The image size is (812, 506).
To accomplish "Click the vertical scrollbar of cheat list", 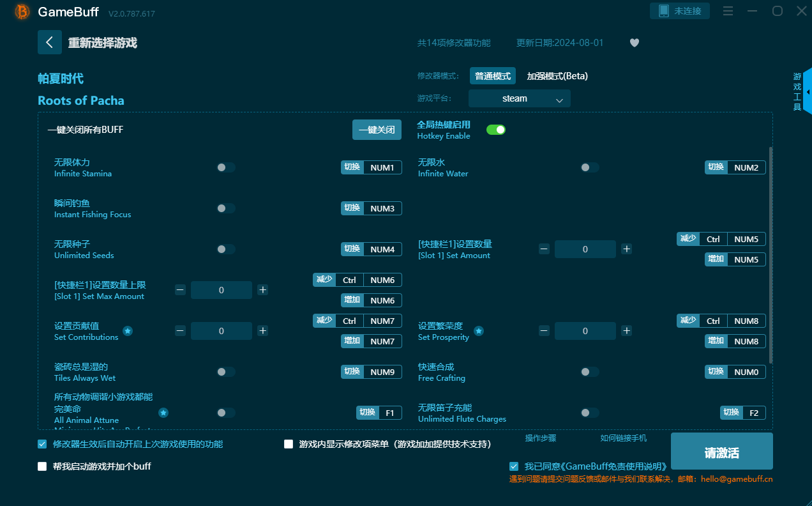I will [771, 256].
